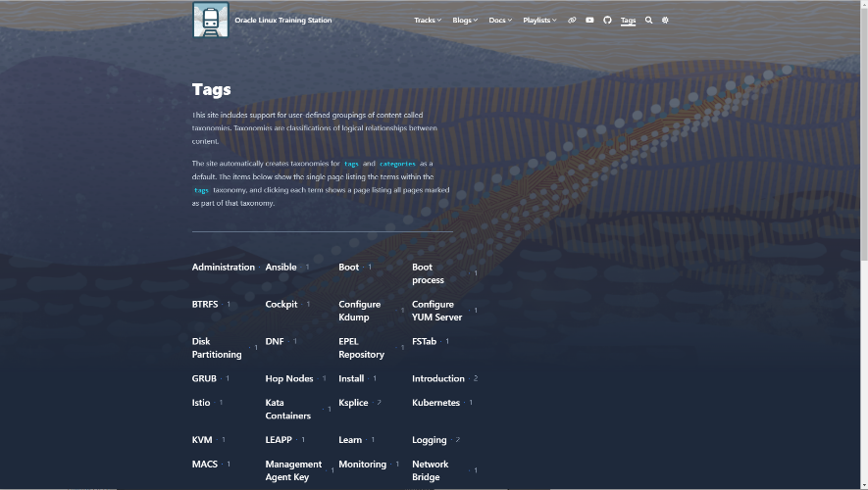This screenshot has width=868, height=490.
Task: Open the link chain icon in navbar
Action: click(572, 20)
